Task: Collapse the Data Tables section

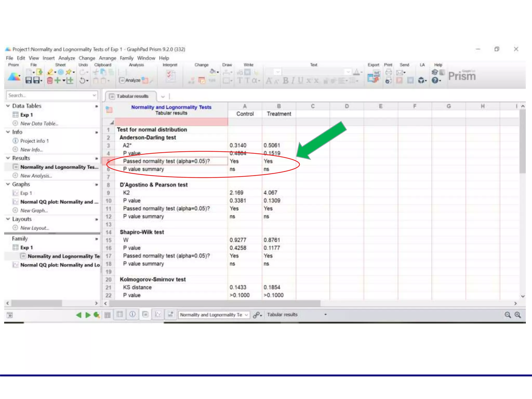Action: click(8, 106)
